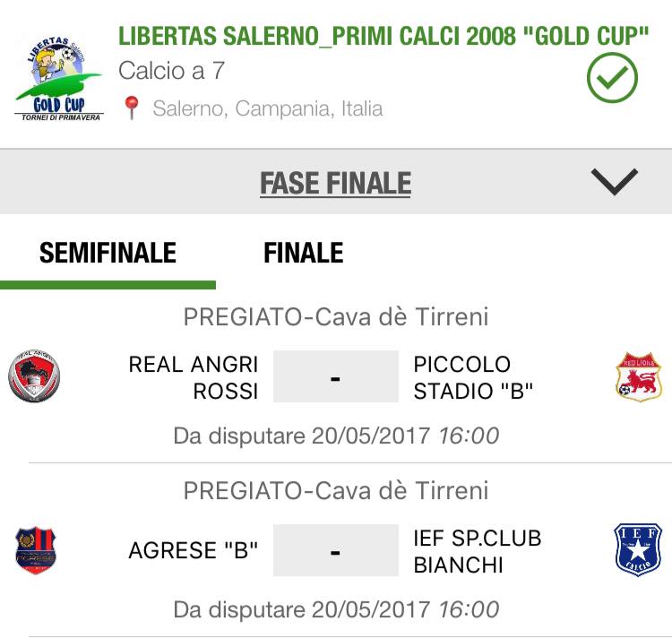Image resolution: width=672 pixels, height=638 pixels.
Task: Click the green checkmark circle icon
Action: tap(612, 78)
